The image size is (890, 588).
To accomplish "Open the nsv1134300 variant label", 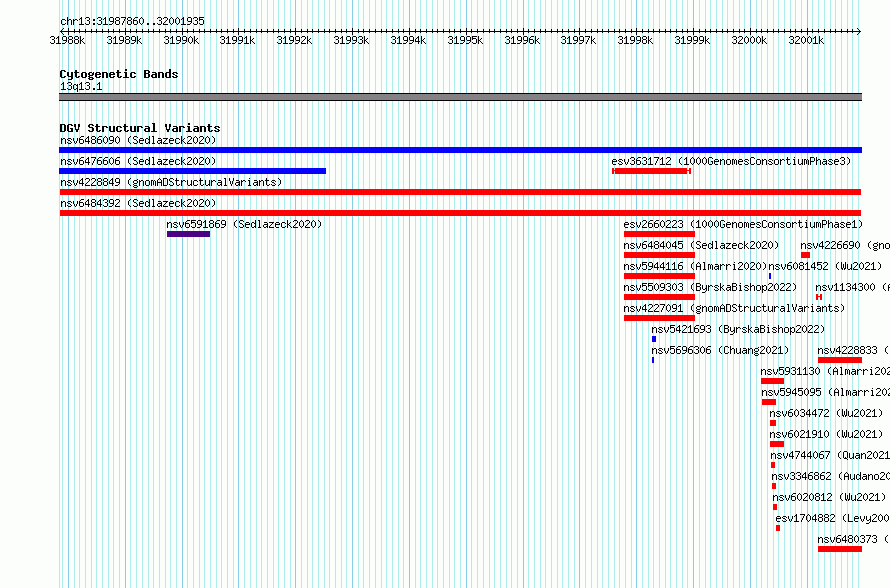I will (x=852, y=287).
